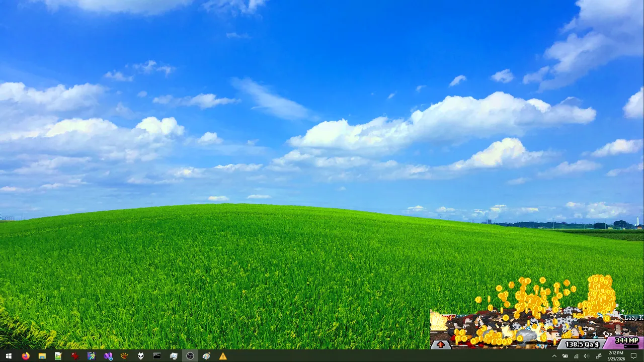Open the purple pixel-art taskbar app
Image resolution: width=644 pixels, height=362 pixels.
[x=91, y=356]
